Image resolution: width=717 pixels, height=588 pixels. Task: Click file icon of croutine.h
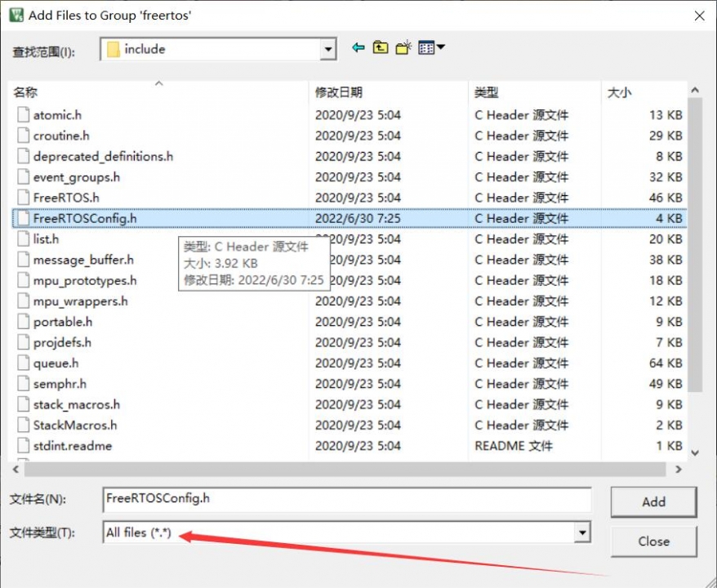pos(24,136)
